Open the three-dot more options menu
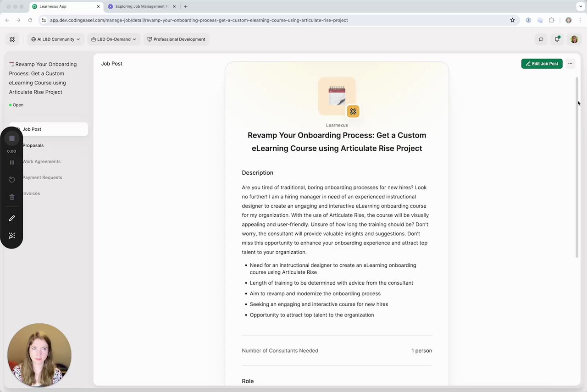 [x=570, y=64]
